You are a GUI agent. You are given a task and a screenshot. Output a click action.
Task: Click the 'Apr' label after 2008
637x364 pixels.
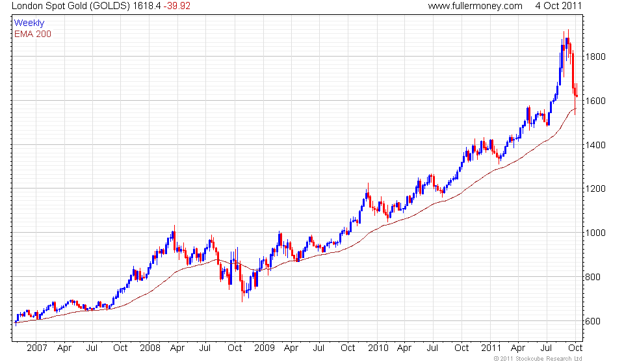pos(177,348)
